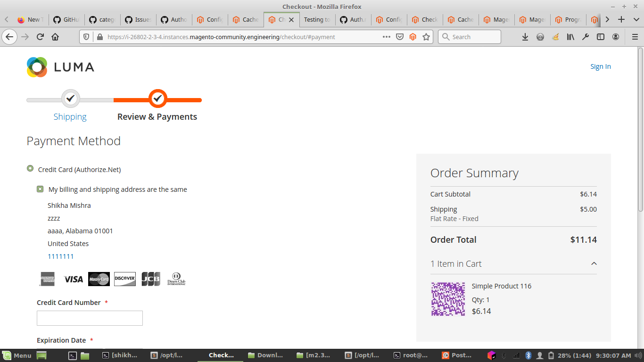Return to the Shipping checkout step
This screenshot has width=644, height=362.
pos(70,116)
